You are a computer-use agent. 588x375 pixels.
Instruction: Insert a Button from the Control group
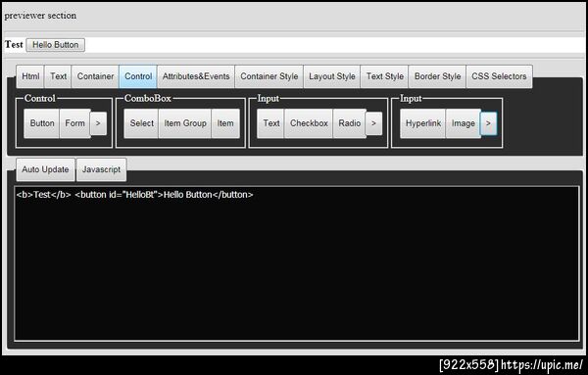point(42,123)
